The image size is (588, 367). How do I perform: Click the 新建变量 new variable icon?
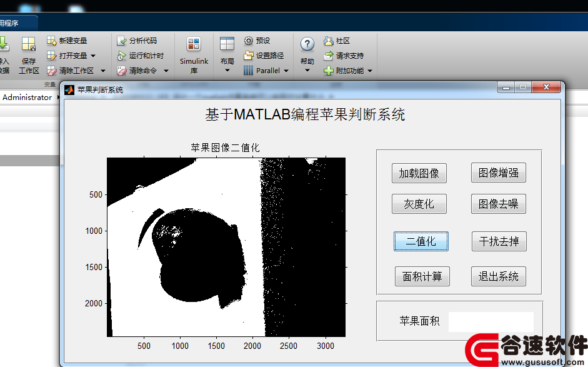coord(51,41)
